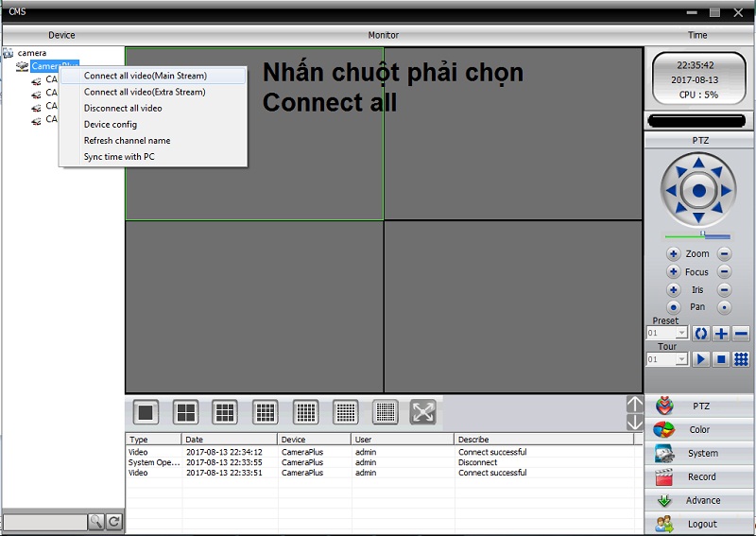Switch to nine-window view layout
Screen dimensions: 756x536
225,412
